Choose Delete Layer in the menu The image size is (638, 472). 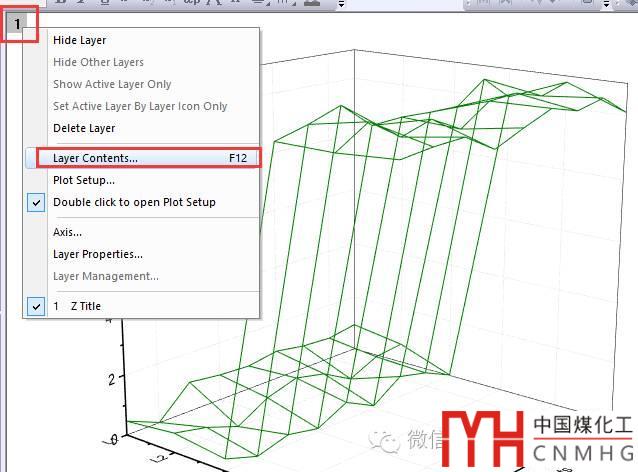(x=84, y=128)
